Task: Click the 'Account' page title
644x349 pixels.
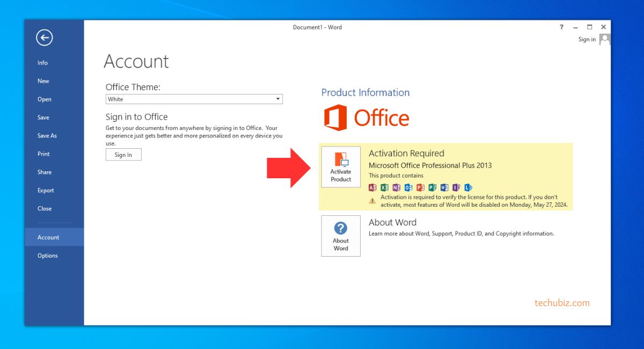Action: pyautogui.click(x=136, y=61)
